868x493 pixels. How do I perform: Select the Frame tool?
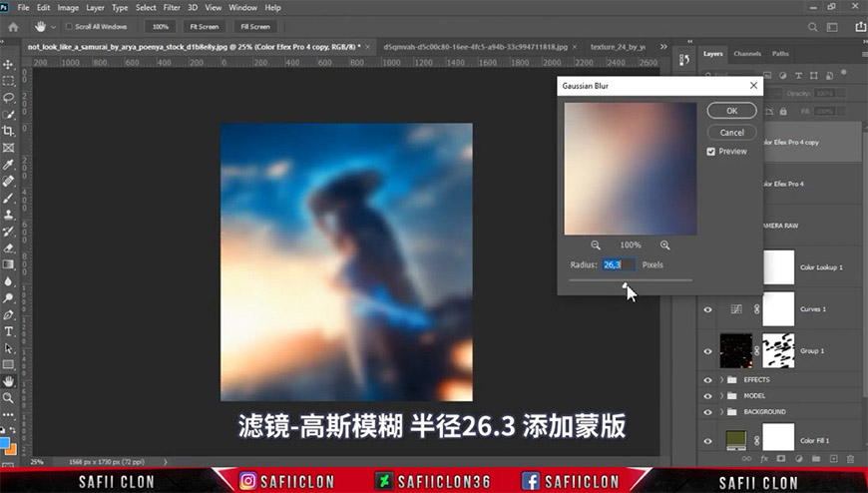8,148
